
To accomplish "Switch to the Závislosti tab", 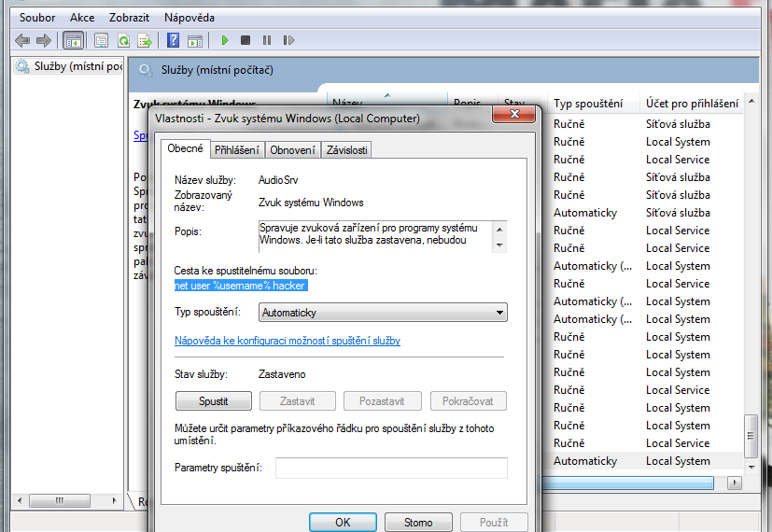I will [346, 149].
